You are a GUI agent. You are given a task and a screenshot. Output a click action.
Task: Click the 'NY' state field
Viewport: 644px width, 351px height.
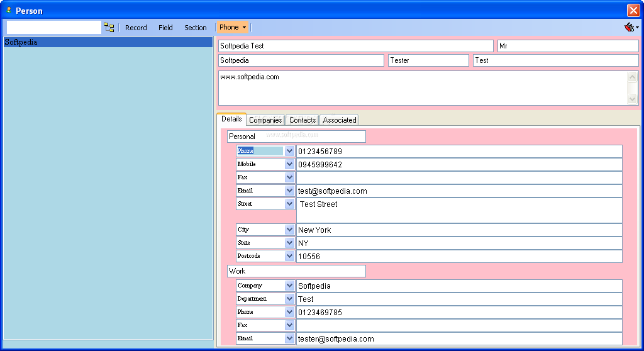click(x=459, y=243)
